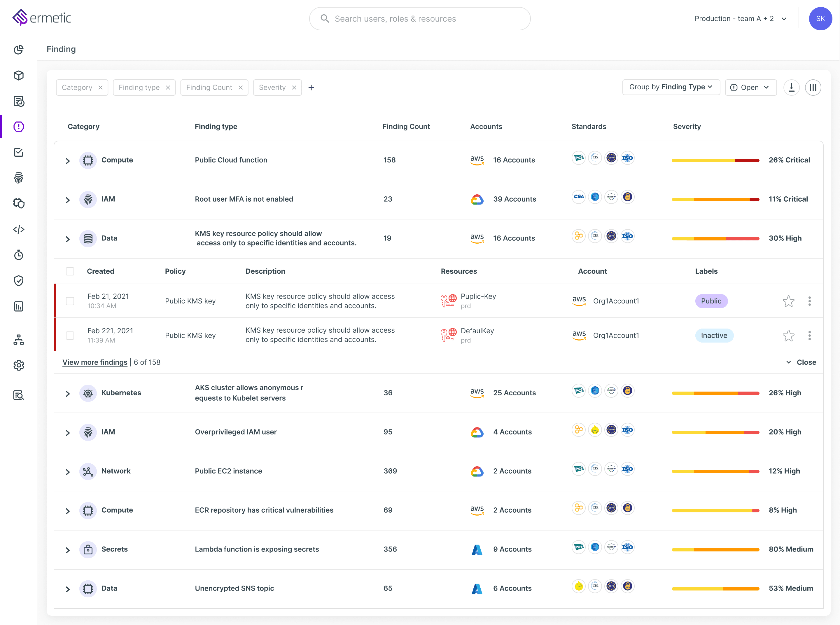Expand the Overprivileged IAM user row
Image resolution: width=840 pixels, height=625 pixels.
[68, 433]
